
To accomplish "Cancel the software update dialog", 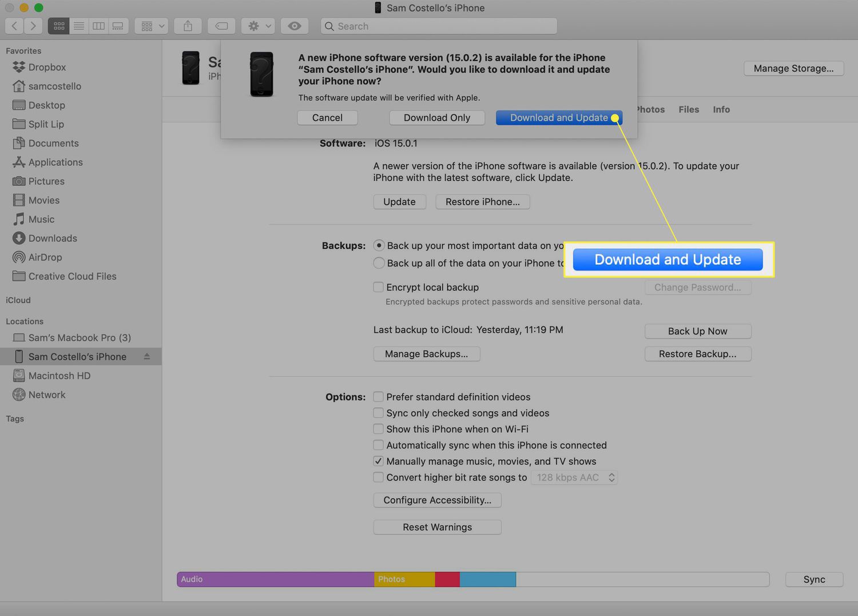I will tap(327, 118).
